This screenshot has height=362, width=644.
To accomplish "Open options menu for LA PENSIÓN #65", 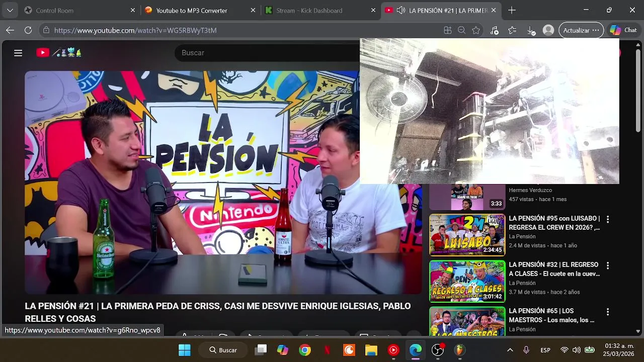I will click(608, 312).
